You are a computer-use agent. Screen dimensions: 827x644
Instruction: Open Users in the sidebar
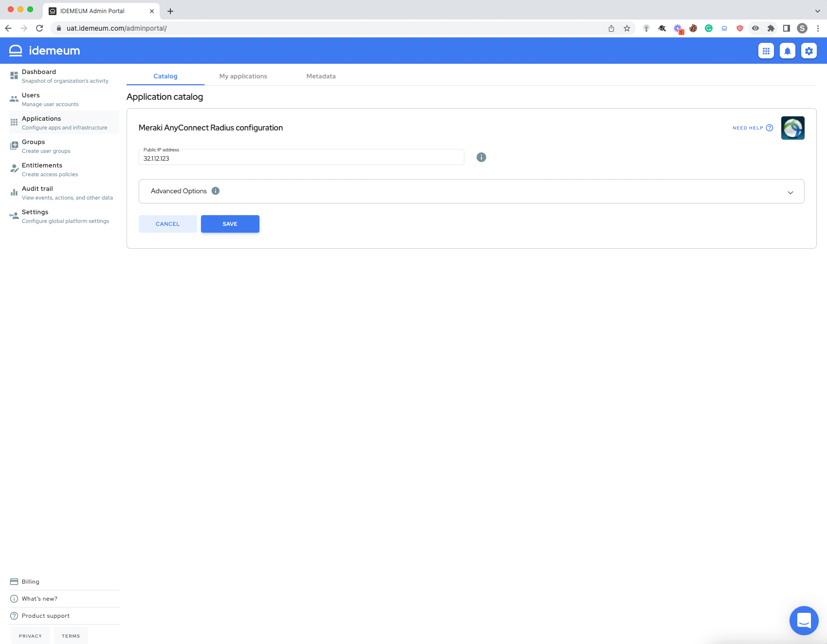64,99
